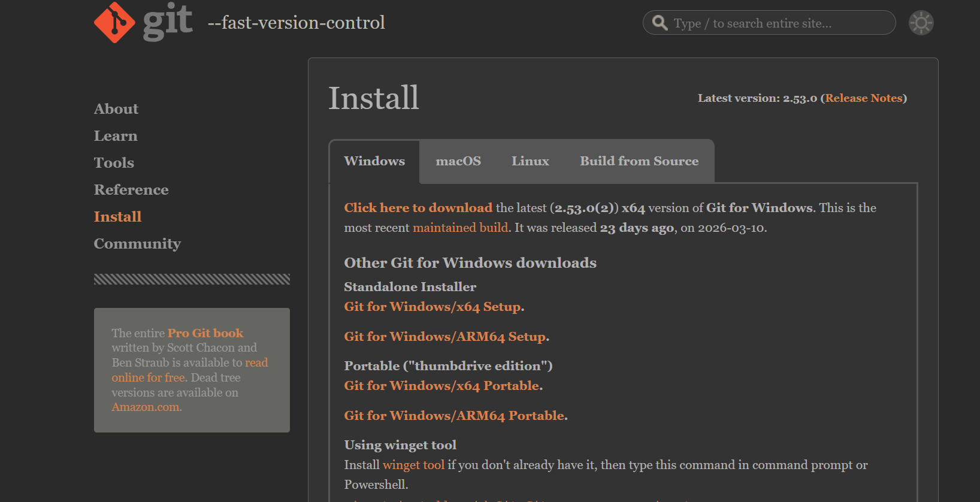980x502 pixels.
Task: Open the 'winget tool' link
Action: [x=413, y=465]
